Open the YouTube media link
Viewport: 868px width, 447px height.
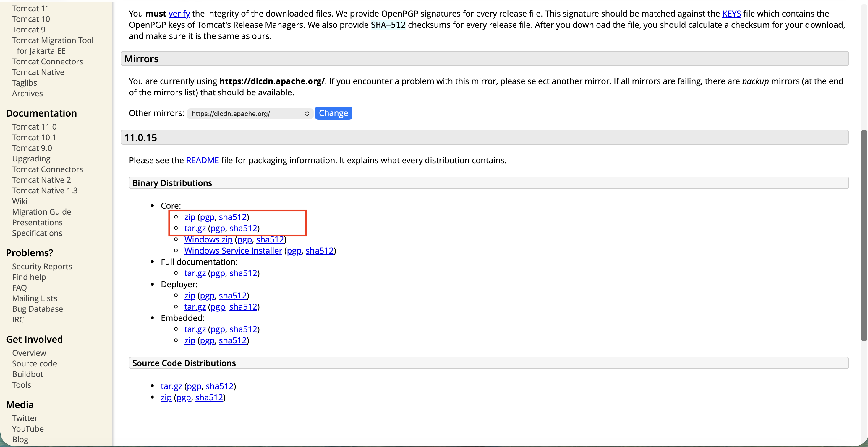pos(27,429)
